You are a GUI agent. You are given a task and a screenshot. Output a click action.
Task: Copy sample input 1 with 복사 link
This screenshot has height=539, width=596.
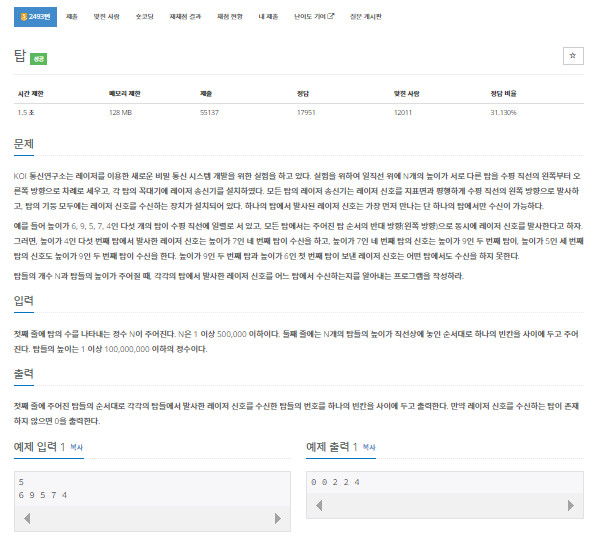click(76, 447)
